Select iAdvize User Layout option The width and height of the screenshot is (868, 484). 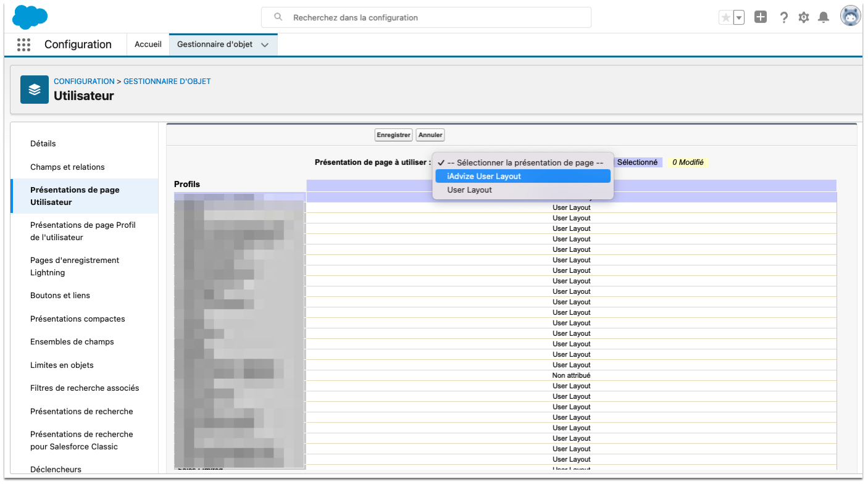click(484, 177)
